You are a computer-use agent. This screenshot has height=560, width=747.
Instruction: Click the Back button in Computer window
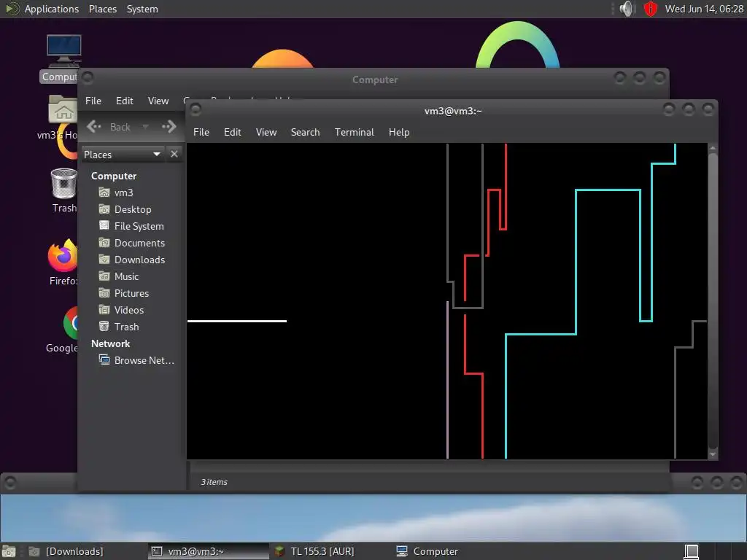pyautogui.click(x=109, y=127)
